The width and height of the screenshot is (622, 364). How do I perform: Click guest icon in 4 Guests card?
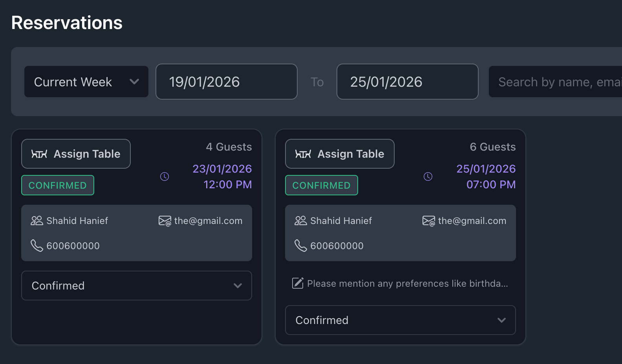click(x=37, y=220)
